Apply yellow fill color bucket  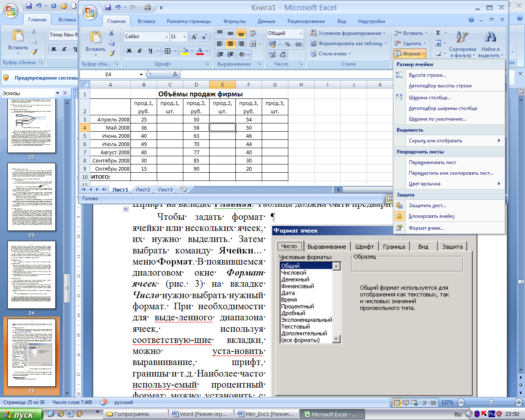[x=185, y=51]
